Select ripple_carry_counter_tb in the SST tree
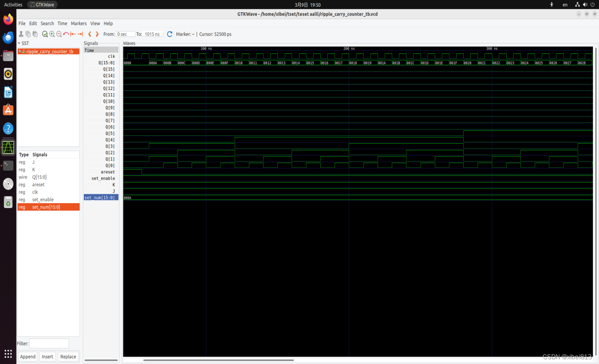Viewport: 599px width, 364px height. [50, 52]
